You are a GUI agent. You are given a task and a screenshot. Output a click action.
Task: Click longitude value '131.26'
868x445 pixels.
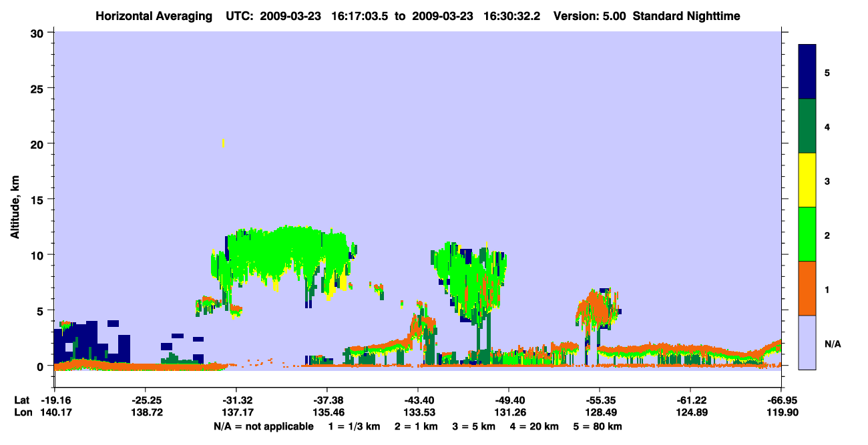[x=509, y=413]
